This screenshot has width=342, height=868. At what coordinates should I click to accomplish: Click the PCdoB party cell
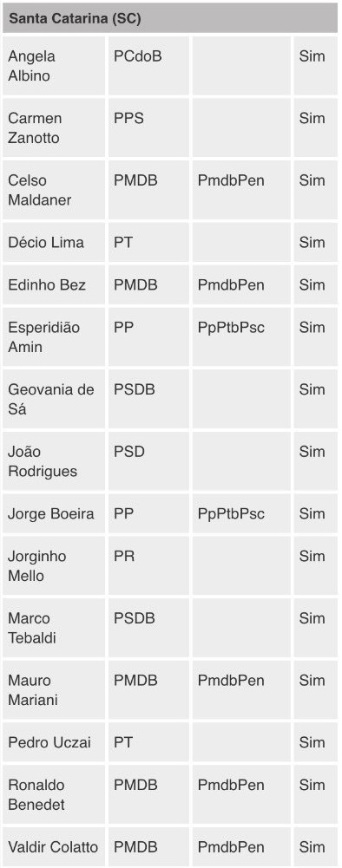tap(148, 66)
